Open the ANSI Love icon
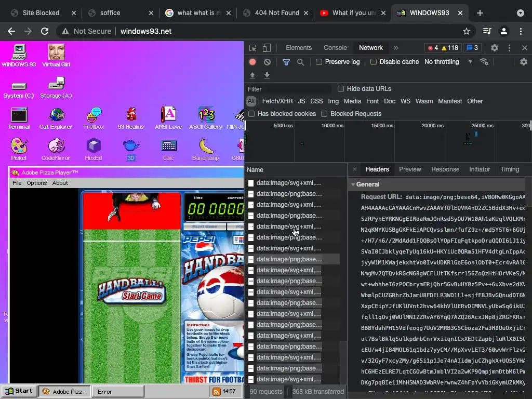Image resolution: width=532 pixels, height=399 pixels. coord(168,119)
